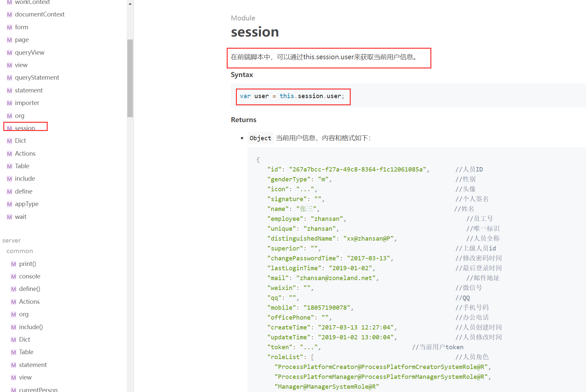The width and height of the screenshot is (586, 392).
Task: Select the server-side include() entry
Action: pyautogui.click(x=31, y=327)
